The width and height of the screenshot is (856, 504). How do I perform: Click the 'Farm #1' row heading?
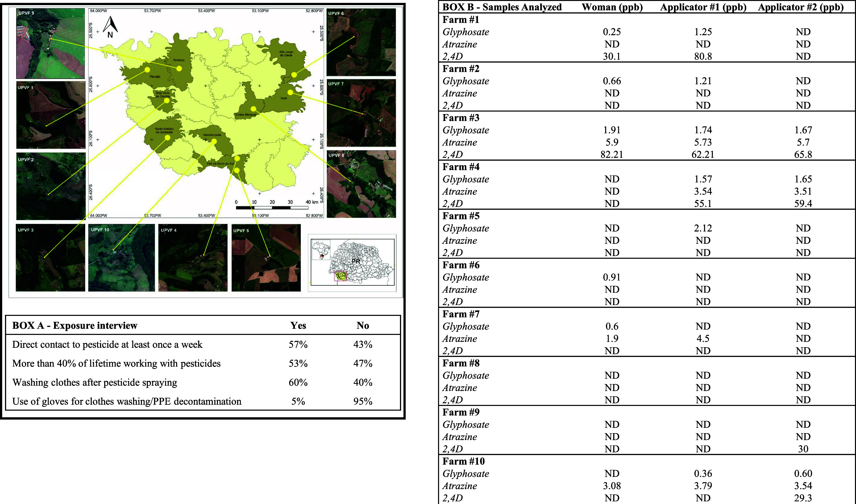[x=461, y=20]
